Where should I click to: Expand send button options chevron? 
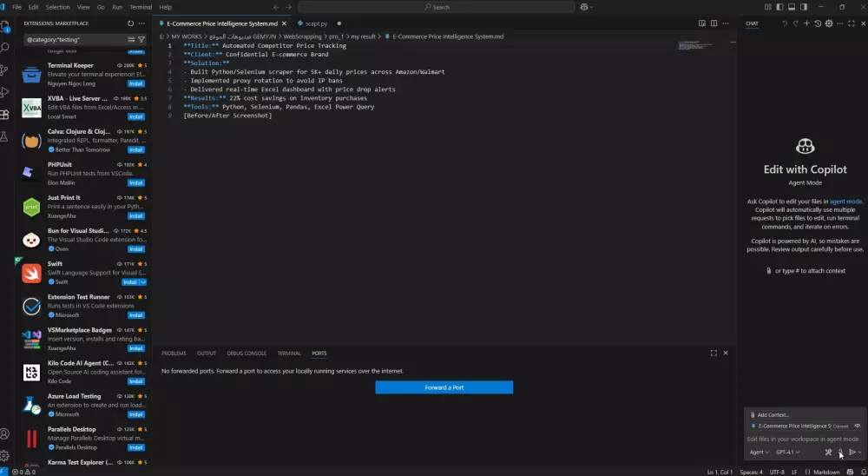(x=859, y=453)
